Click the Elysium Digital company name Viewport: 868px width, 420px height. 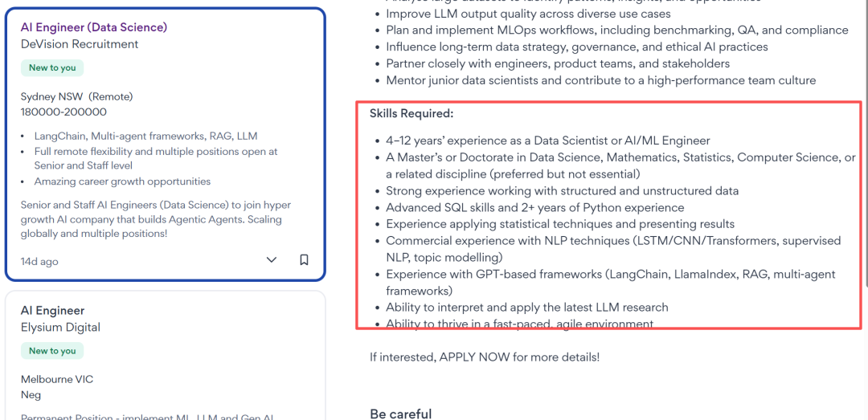point(60,328)
